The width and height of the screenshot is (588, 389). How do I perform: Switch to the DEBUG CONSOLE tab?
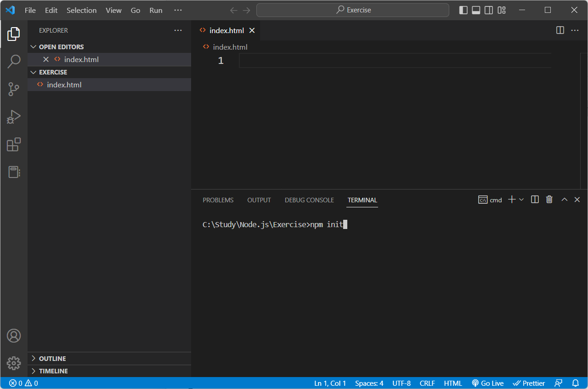point(309,200)
